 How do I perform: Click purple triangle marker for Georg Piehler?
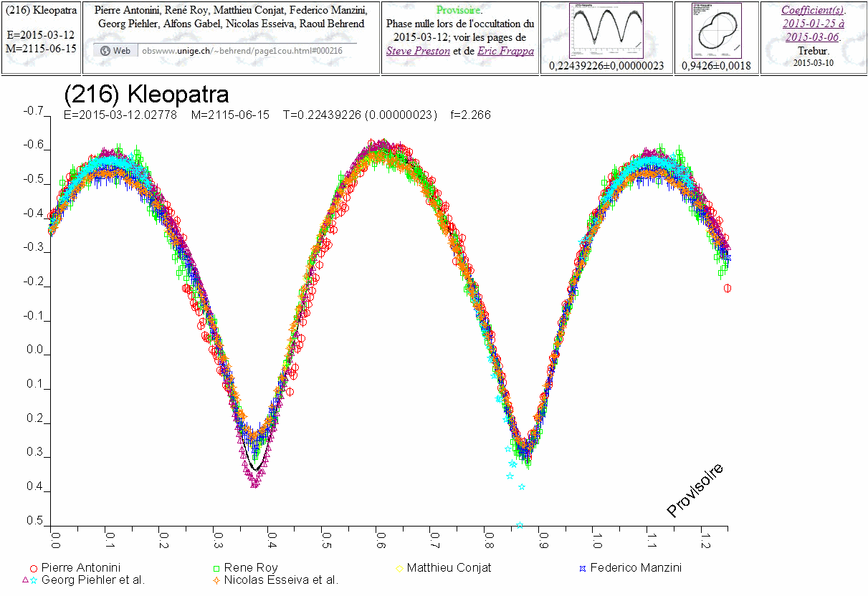[x=25, y=580]
